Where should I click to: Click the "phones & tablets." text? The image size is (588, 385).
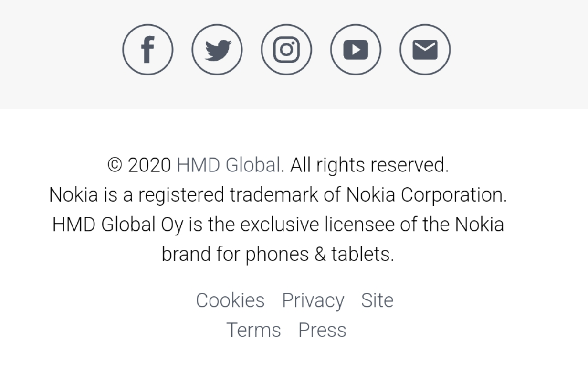coord(320,254)
